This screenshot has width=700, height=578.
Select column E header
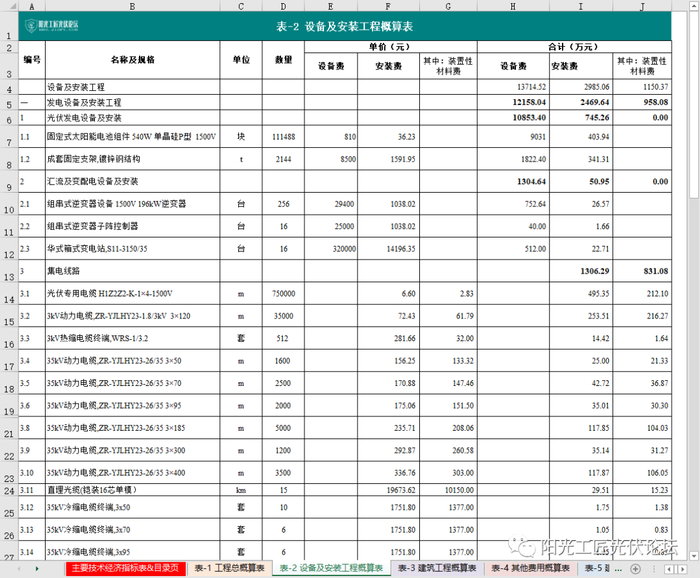point(330,6)
